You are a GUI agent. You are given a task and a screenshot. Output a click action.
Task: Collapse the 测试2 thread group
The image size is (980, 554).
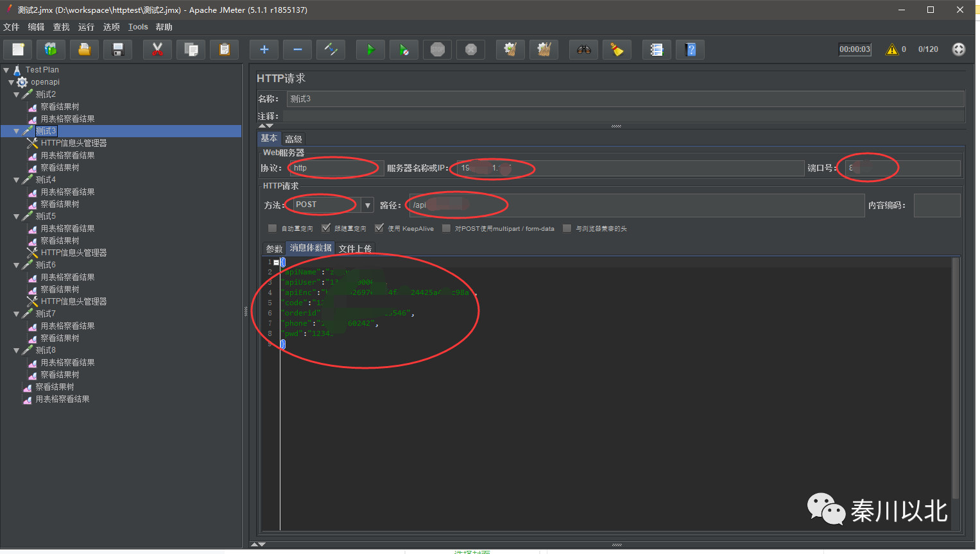tap(16, 94)
